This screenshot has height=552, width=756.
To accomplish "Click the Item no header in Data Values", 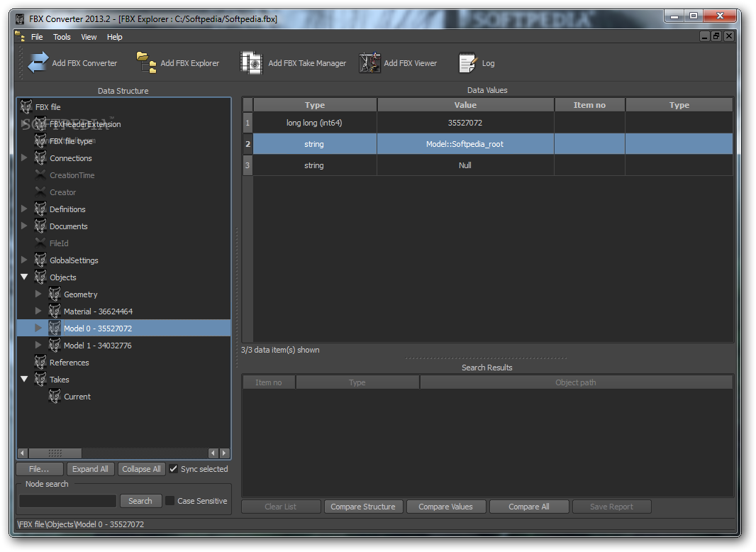I will pyautogui.click(x=589, y=105).
